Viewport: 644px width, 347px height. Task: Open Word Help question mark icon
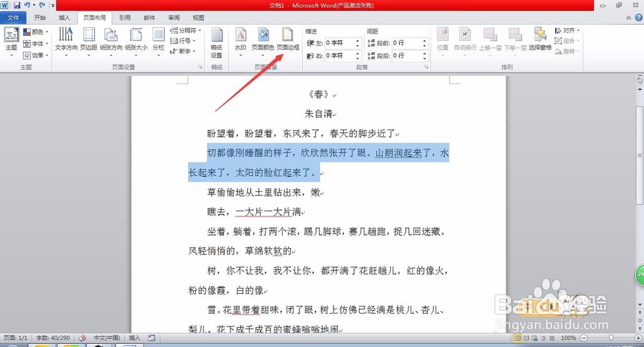[x=639, y=17]
